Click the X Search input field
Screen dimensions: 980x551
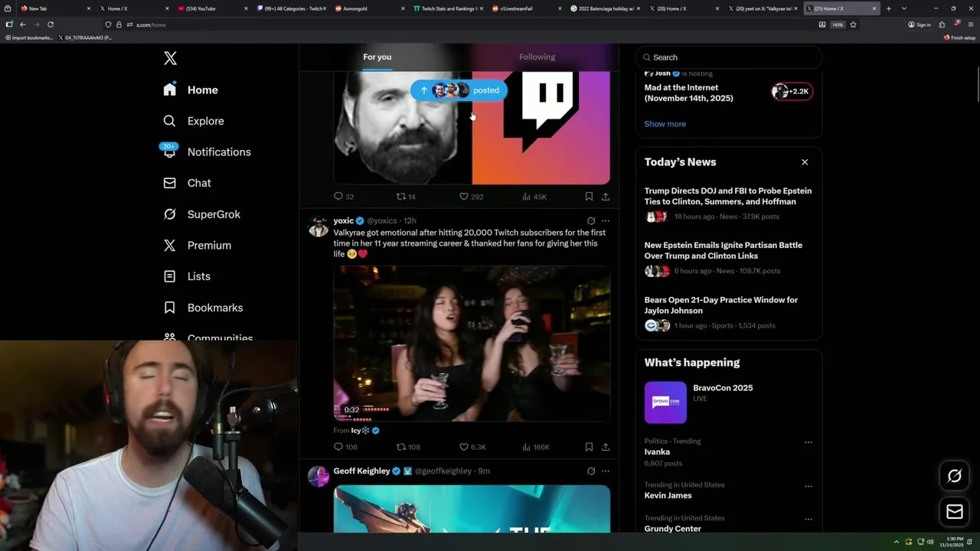pyautogui.click(x=729, y=57)
